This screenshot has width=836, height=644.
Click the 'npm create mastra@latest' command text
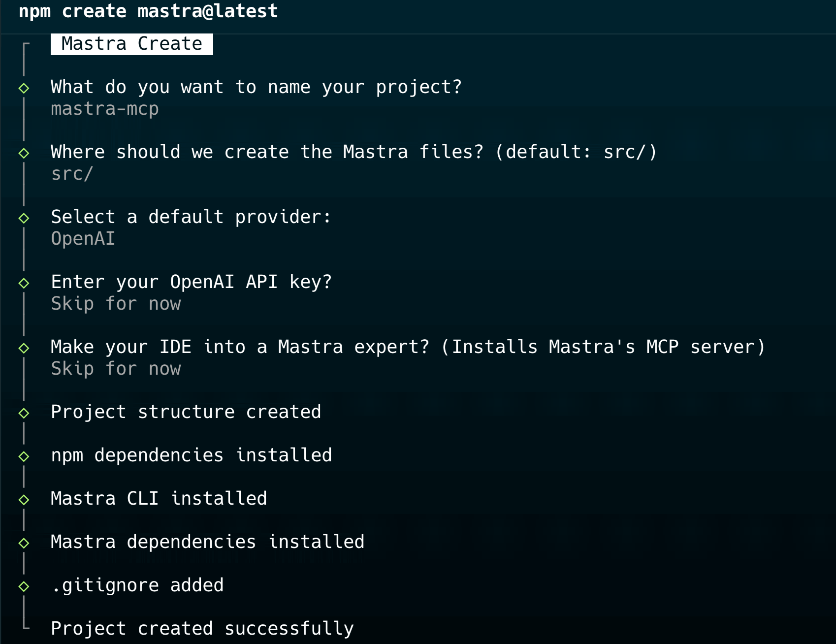[x=147, y=11]
